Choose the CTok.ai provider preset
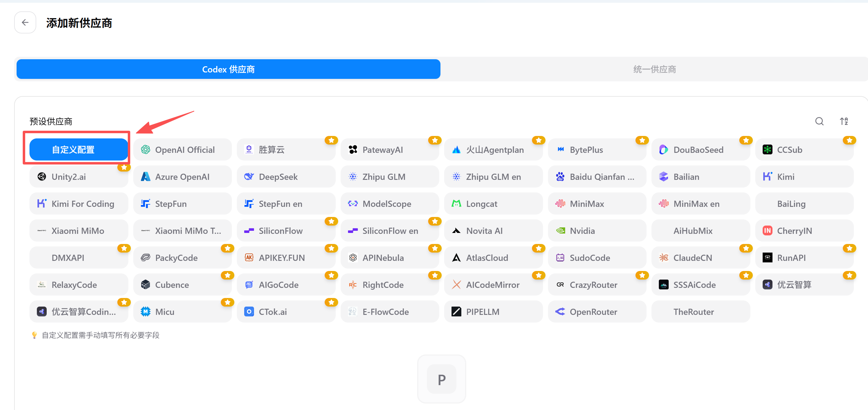 click(286, 311)
